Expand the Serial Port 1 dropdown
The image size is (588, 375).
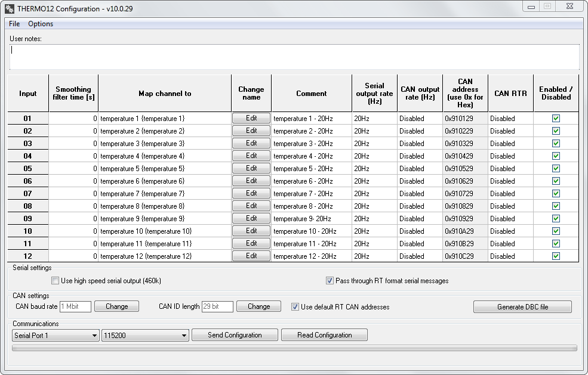(56, 336)
